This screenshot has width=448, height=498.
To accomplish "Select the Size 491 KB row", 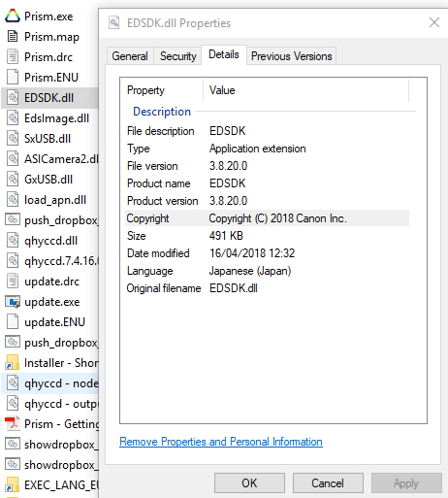I will [267, 236].
